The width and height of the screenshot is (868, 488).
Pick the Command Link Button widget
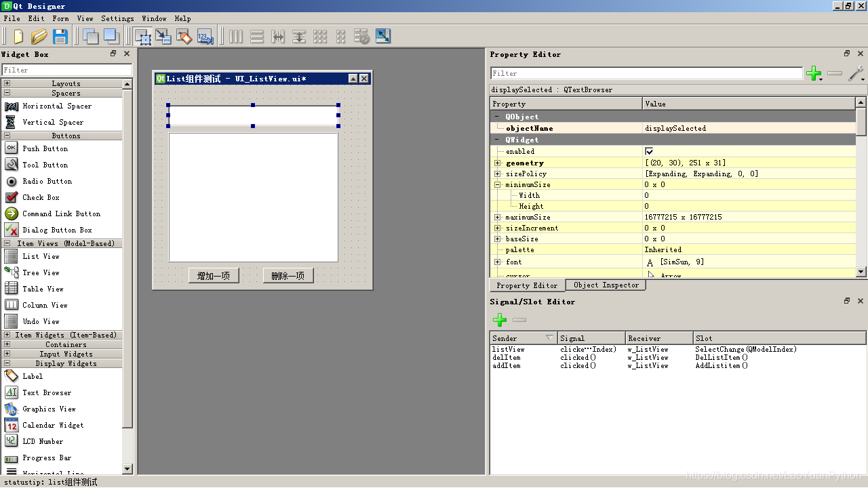[x=61, y=213]
